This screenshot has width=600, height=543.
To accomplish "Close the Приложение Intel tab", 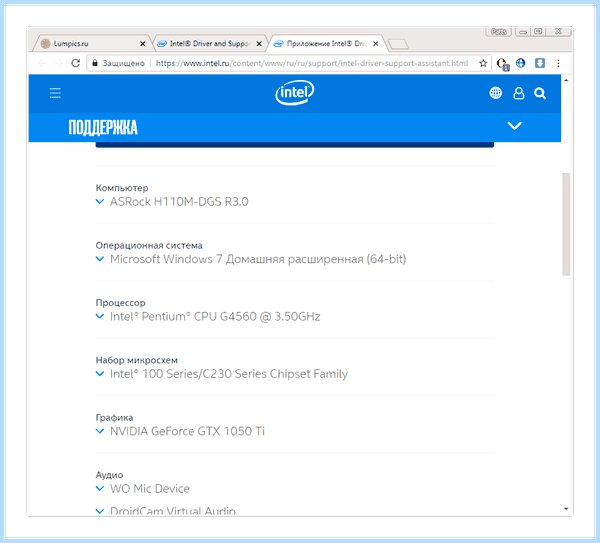I will click(376, 44).
